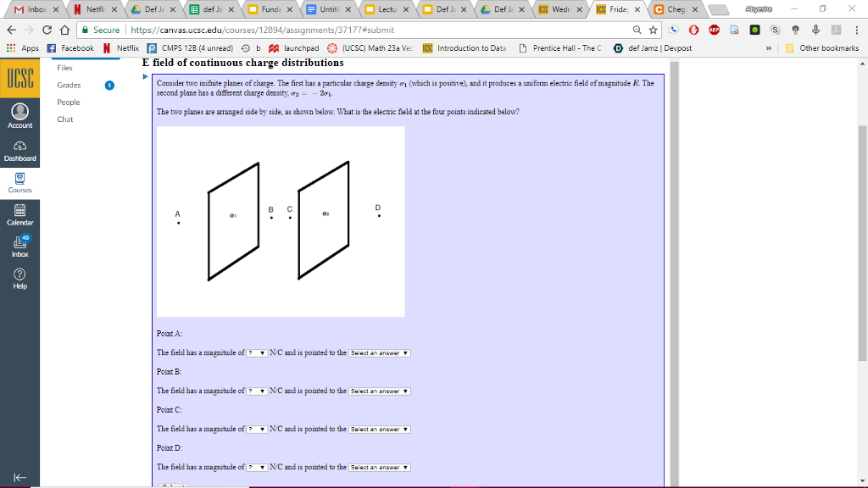Open Point D magnitude dropdown
The width and height of the screenshot is (868, 488).
point(257,468)
